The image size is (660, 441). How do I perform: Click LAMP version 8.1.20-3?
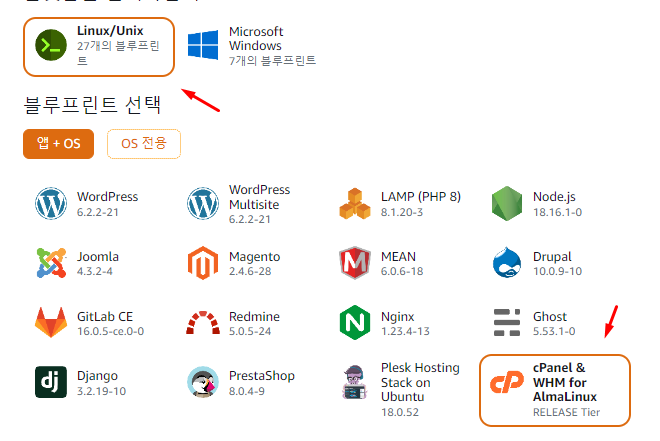tap(402, 213)
